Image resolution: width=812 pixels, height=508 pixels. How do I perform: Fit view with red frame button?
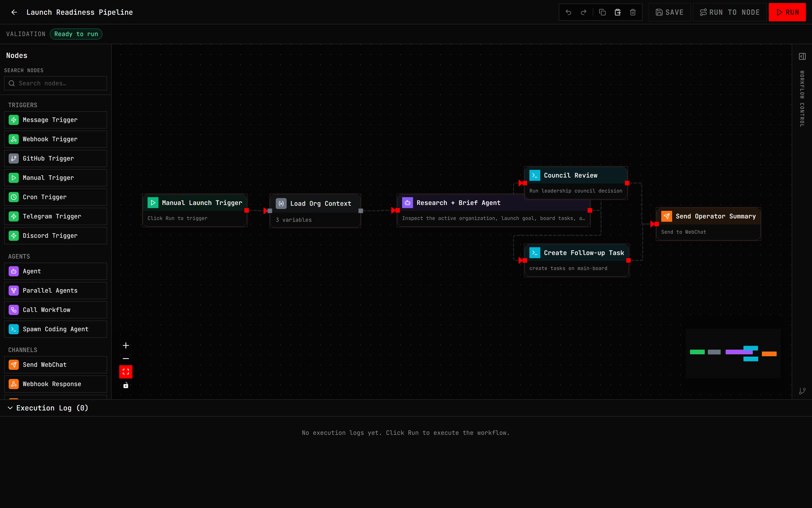(x=126, y=372)
